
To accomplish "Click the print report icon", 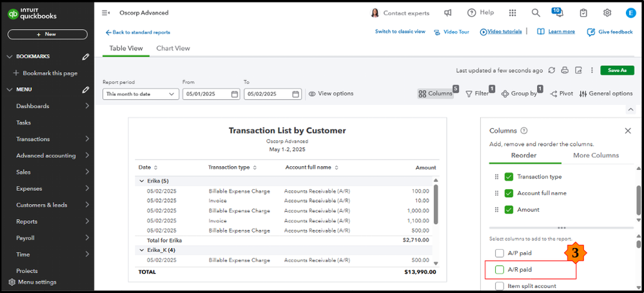I will pos(565,70).
